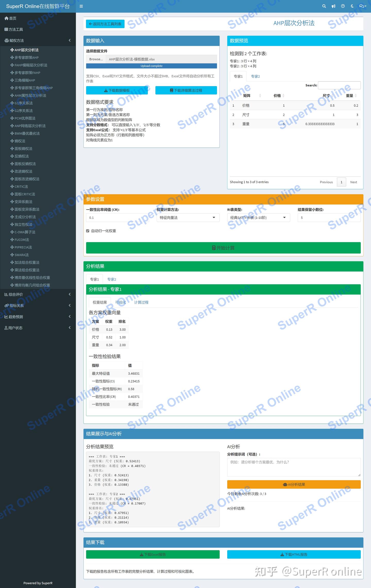The height and width of the screenshot is (588, 371).
Task: Click 下载数据模板 button
Action: (117, 90)
